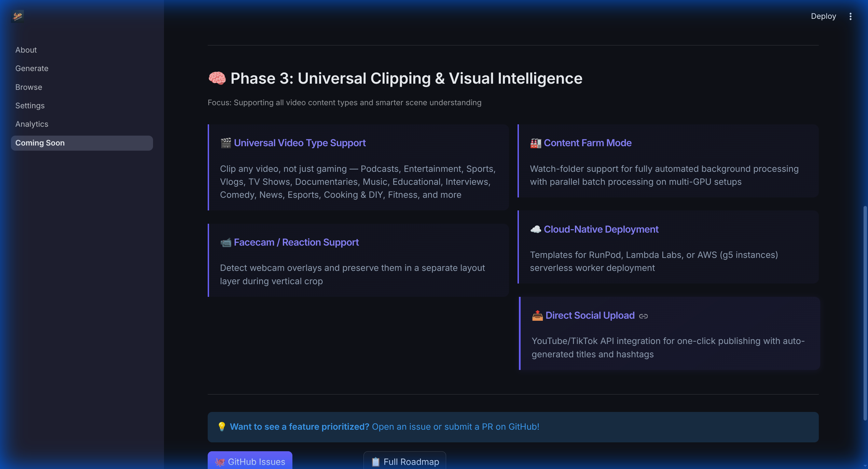Open the Settings page in the sidebar
868x469 pixels.
click(x=30, y=106)
